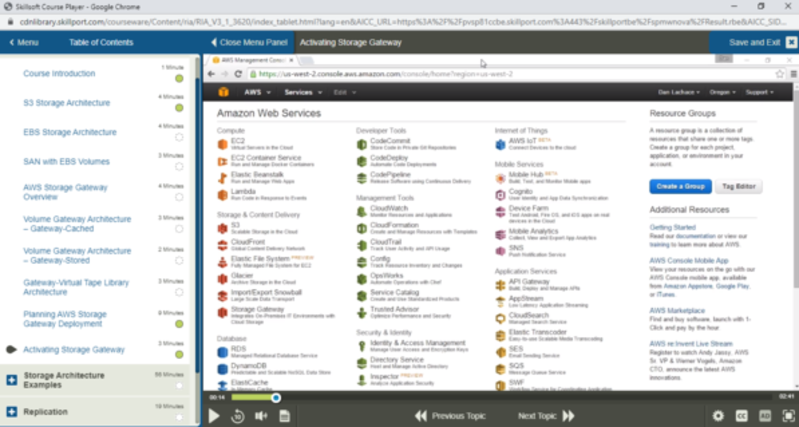799x427 pixels.
Task: Open Volume Gateway Architecture Gateway-Cached topic
Action: click(77, 224)
